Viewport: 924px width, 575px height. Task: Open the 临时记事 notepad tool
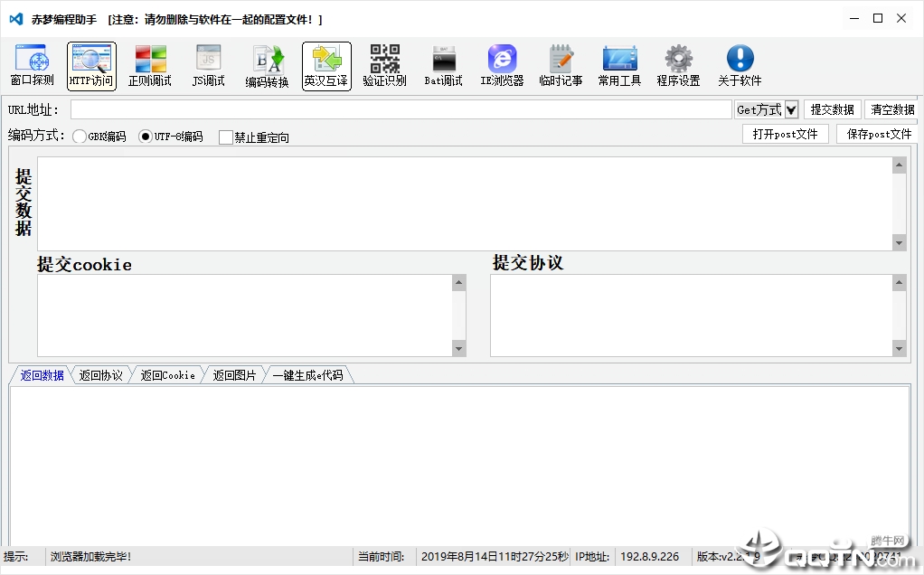[561, 65]
